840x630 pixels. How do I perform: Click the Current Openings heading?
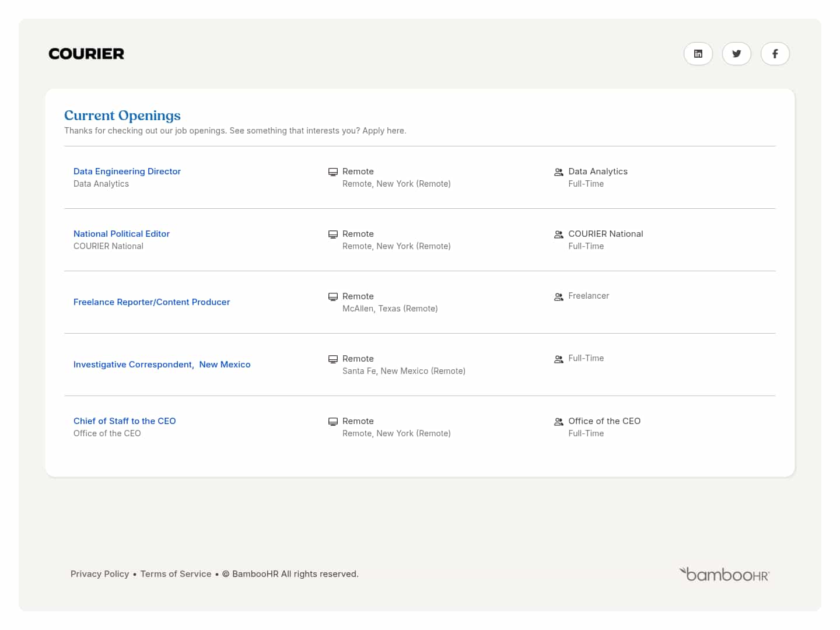123,116
